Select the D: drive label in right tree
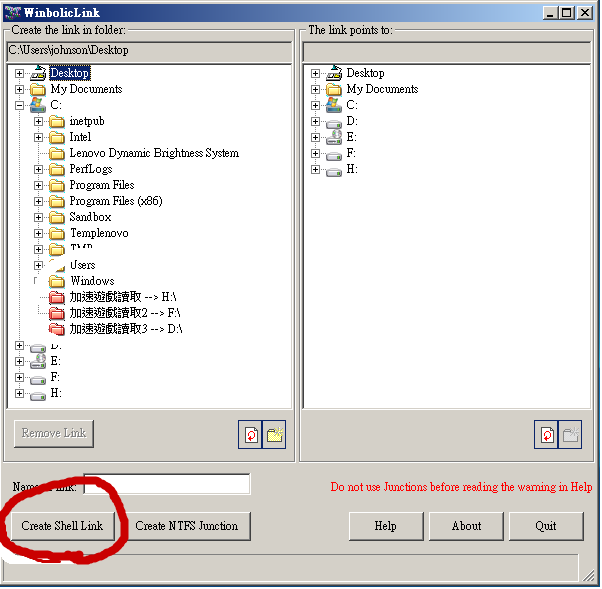The image size is (602, 589). click(352, 121)
